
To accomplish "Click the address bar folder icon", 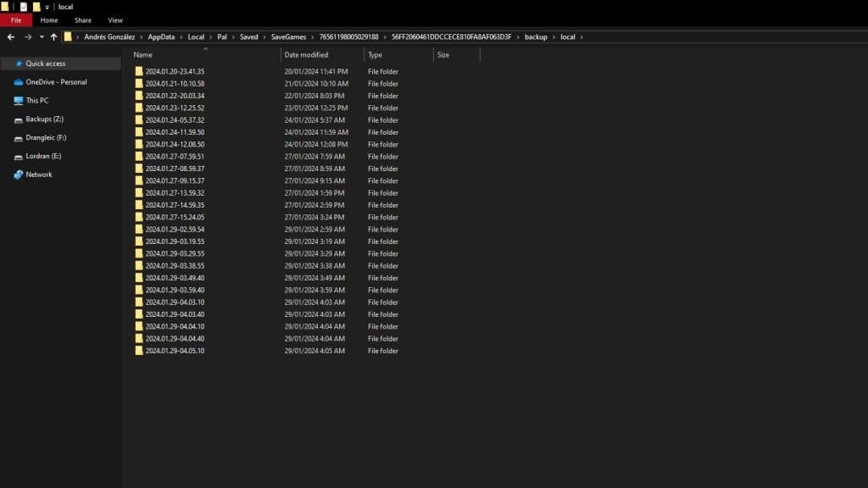I will [68, 37].
